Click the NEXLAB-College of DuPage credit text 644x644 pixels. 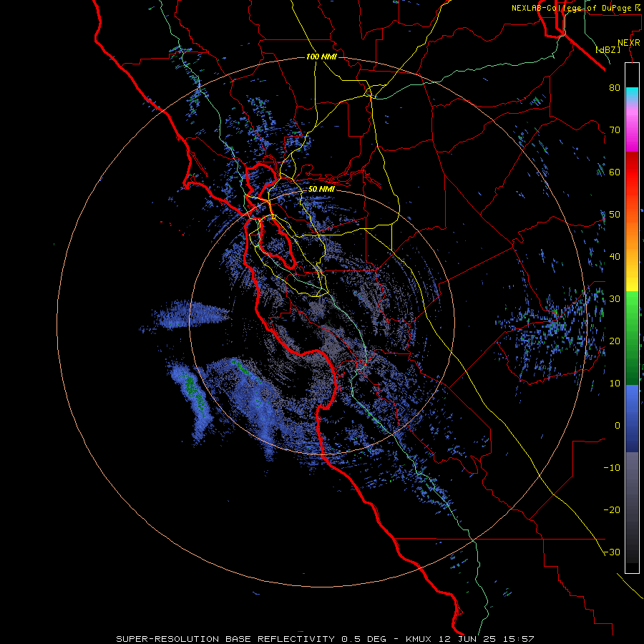coord(576,8)
